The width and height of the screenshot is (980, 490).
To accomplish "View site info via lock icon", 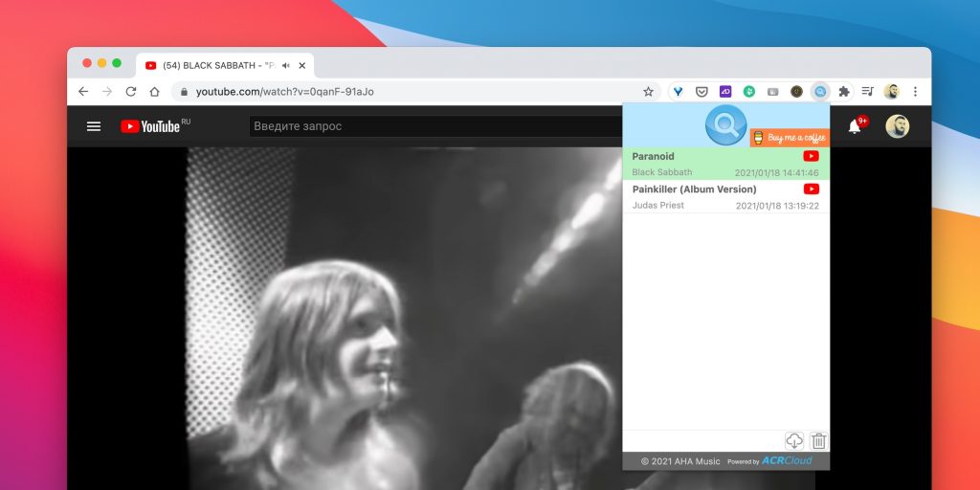I will pyautogui.click(x=184, y=92).
